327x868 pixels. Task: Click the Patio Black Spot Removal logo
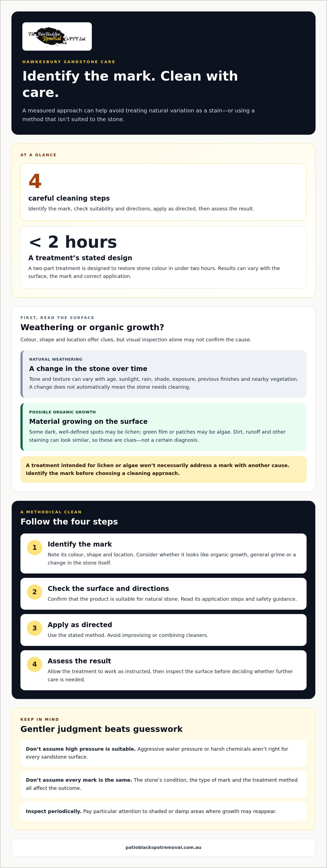(x=57, y=36)
